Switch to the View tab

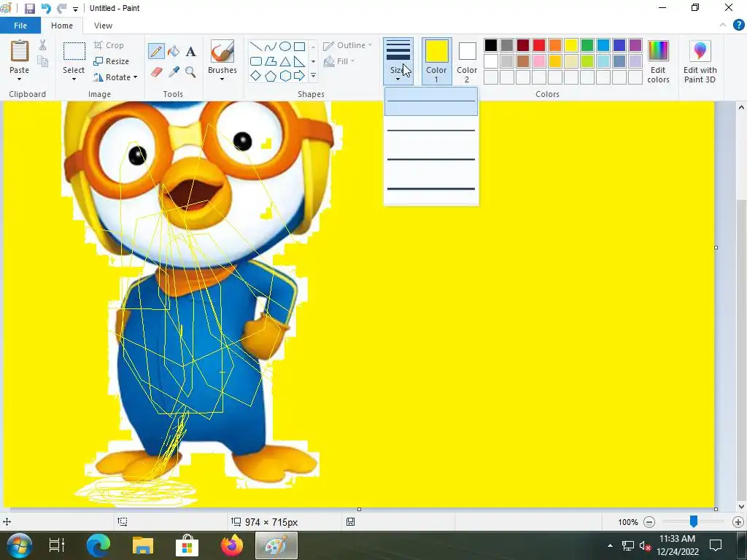(x=103, y=26)
